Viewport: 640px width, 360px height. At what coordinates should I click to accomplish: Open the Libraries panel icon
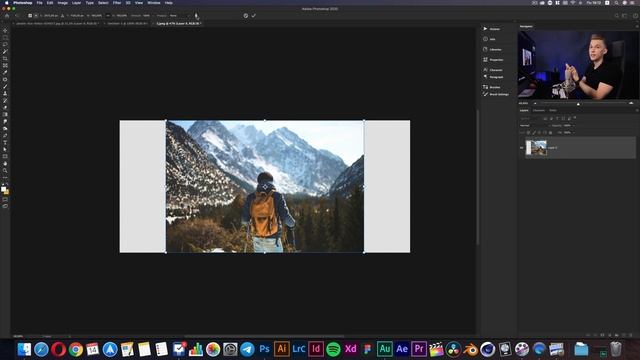(x=485, y=49)
